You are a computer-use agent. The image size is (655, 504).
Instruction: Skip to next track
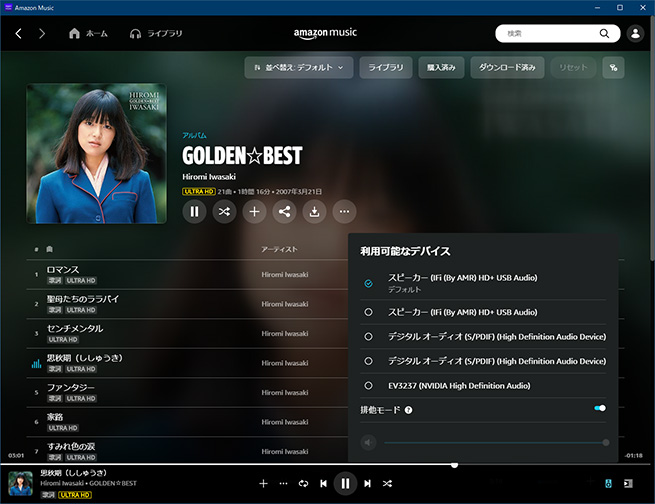[367, 484]
